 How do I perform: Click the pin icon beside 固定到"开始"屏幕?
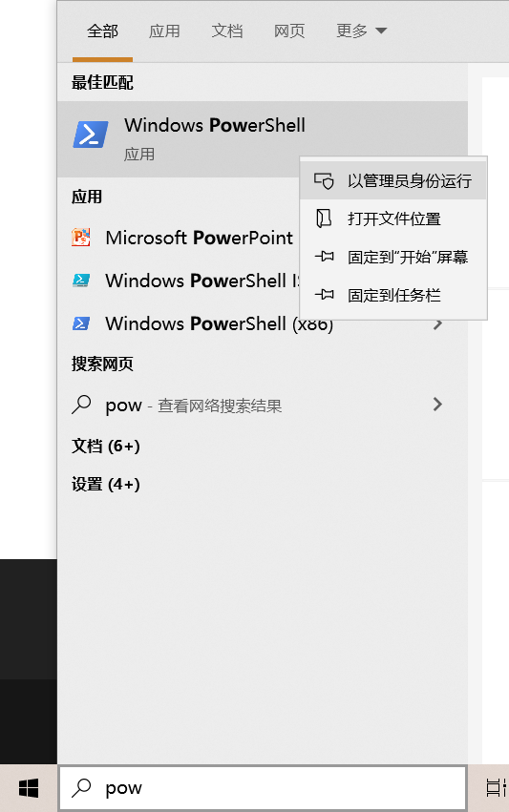click(x=324, y=257)
